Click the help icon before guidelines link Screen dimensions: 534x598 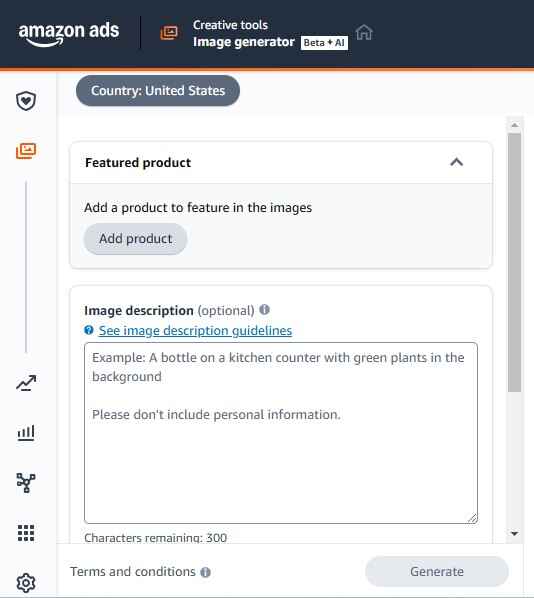pyautogui.click(x=89, y=330)
